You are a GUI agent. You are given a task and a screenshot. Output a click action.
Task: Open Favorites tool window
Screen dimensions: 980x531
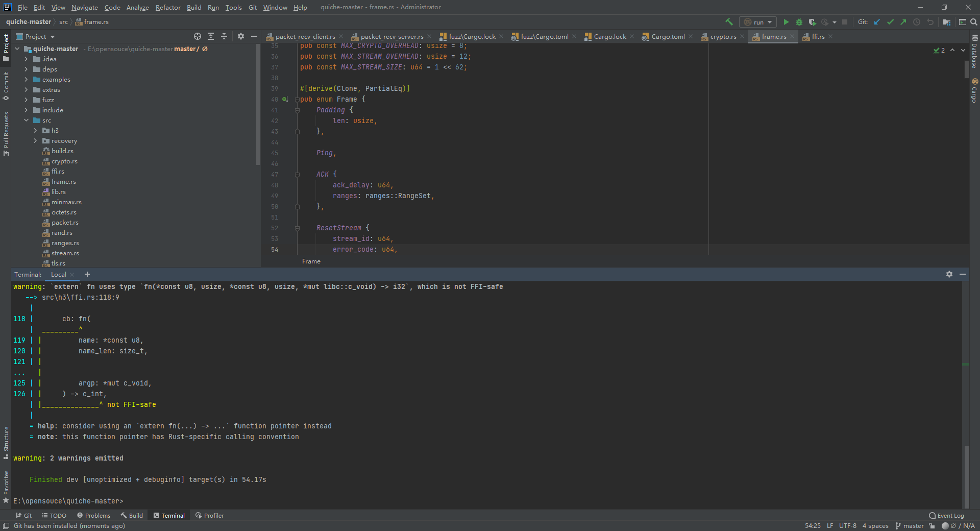[x=6, y=487]
